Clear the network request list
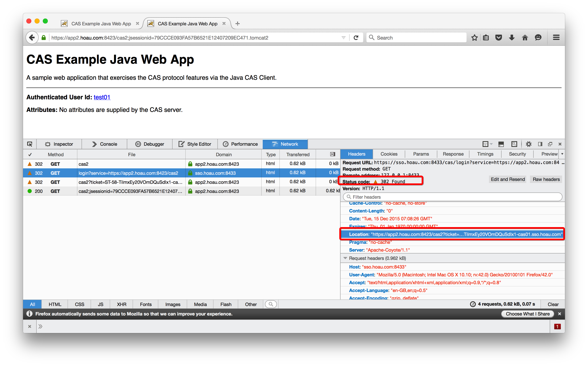Viewport: 588px width, 366px height. click(x=553, y=304)
